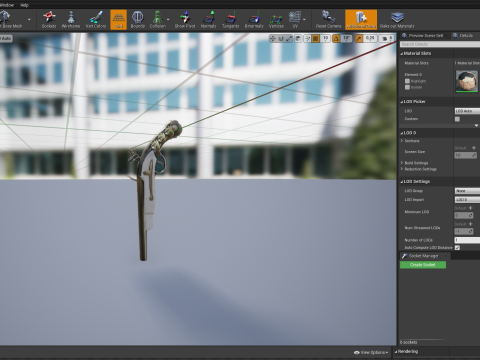Uncheck Auto Compute LOD Distance

(x=457, y=247)
